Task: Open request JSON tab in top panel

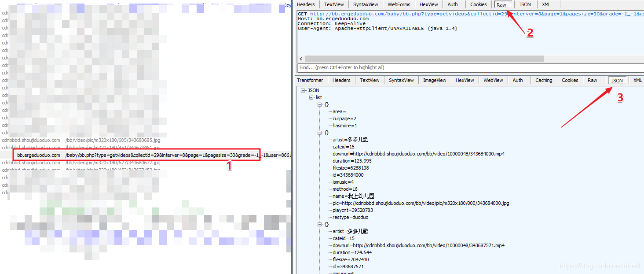Action: pyautogui.click(x=525, y=4)
